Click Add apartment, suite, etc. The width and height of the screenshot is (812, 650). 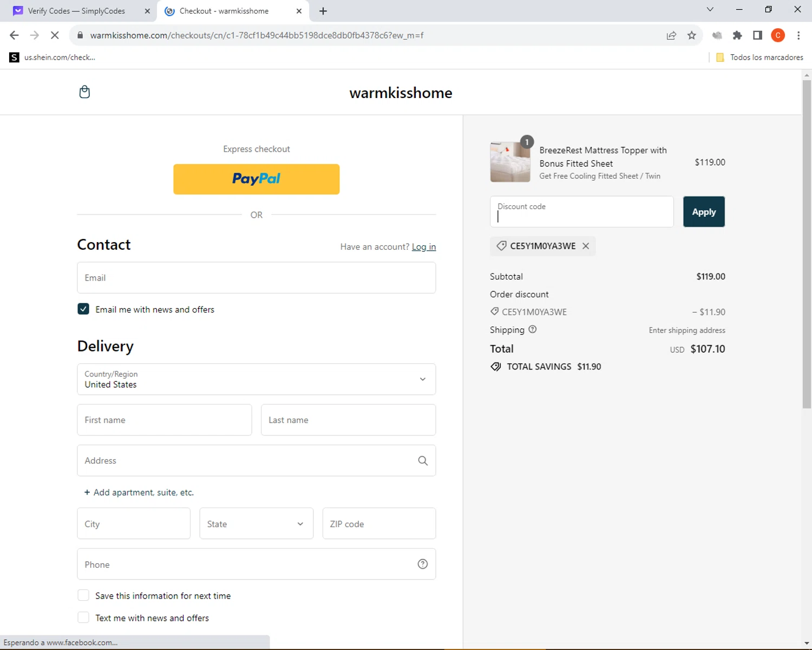point(139,492)
